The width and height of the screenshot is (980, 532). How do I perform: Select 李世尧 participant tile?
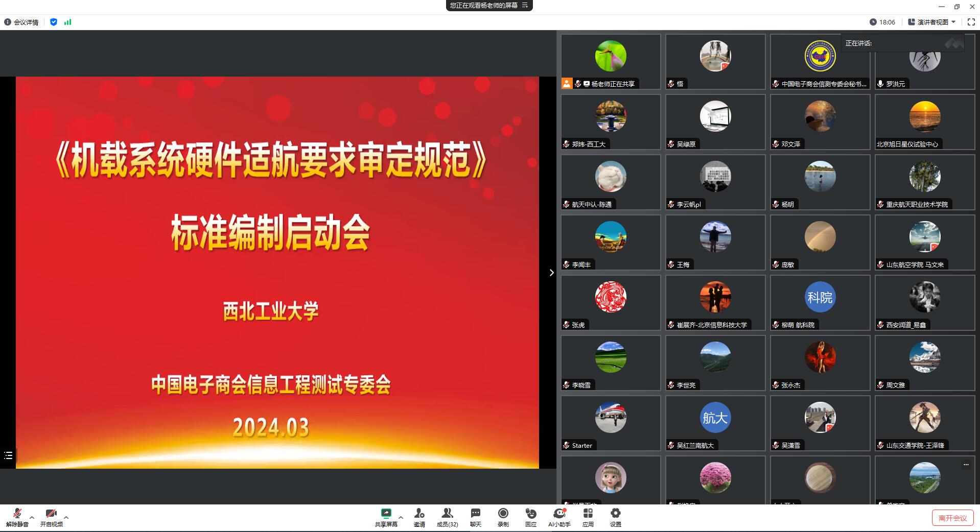(x=715, y=363)
